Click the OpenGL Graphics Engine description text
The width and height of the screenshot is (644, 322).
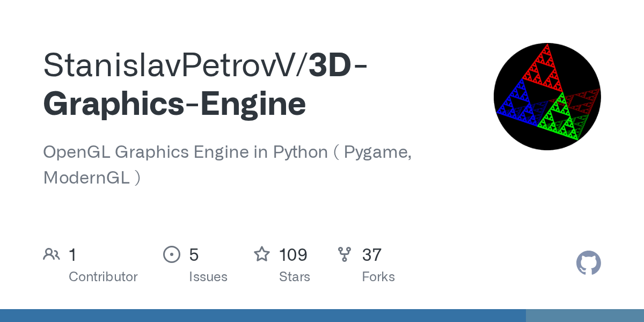[228, 164]
